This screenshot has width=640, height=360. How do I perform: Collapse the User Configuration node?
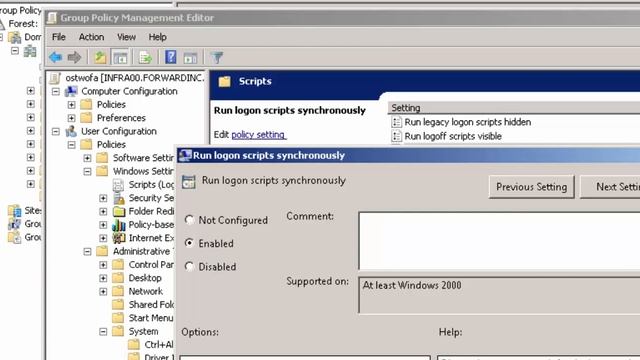coord(56,131)
